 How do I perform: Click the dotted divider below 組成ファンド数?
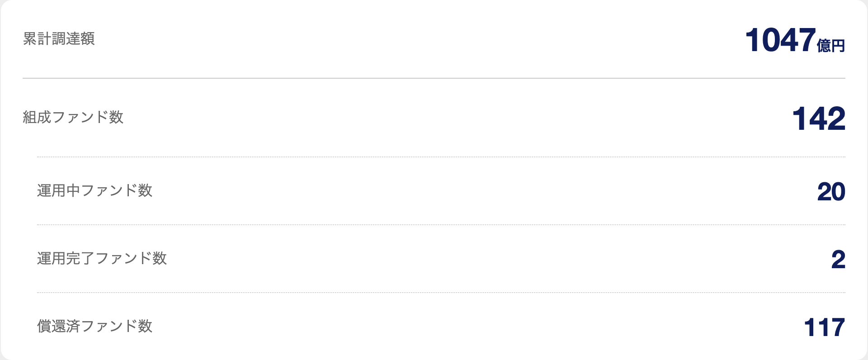[441, 157]
